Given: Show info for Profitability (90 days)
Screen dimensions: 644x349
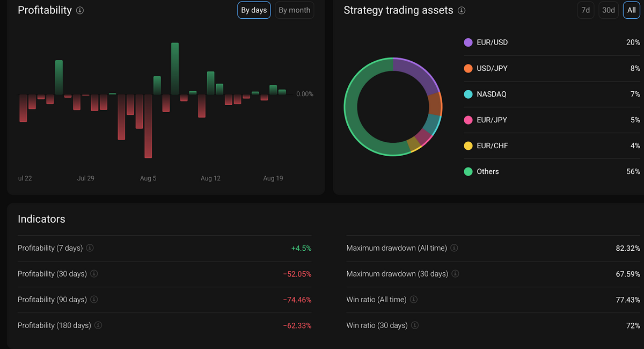Looking at the screenshot, I should pos(94,300).
